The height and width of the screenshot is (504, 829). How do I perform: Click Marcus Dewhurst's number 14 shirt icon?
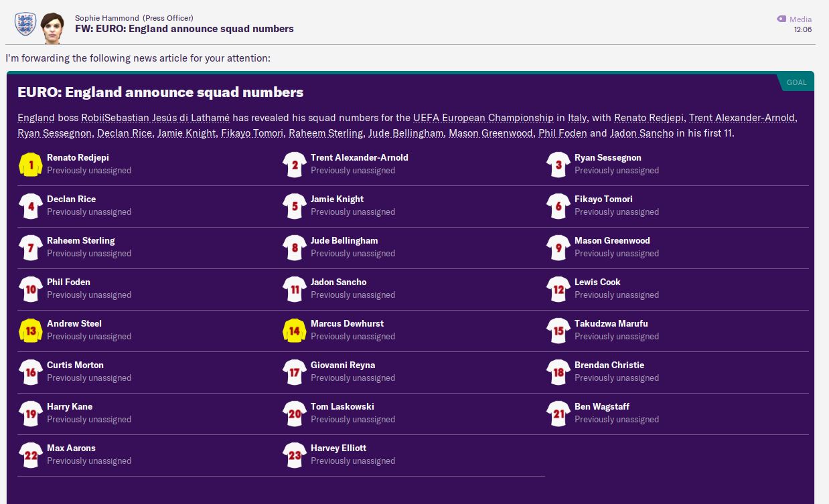click(x=294, y=330)
